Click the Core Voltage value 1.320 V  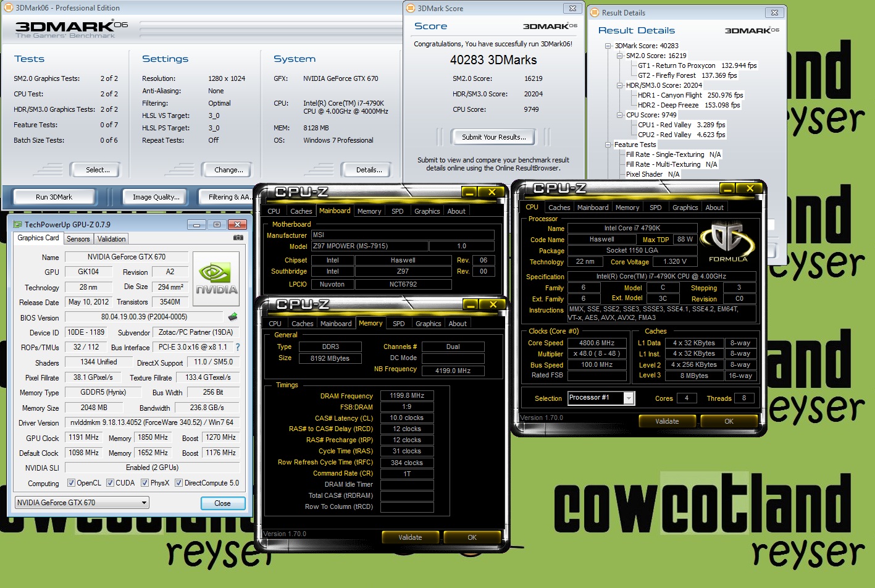coord(675,262)
